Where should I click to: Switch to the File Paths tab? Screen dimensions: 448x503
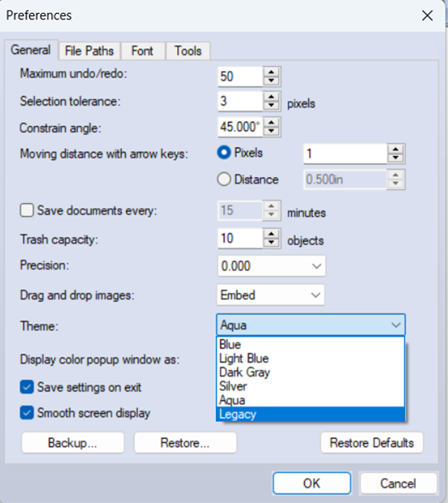tap(89, 51)
